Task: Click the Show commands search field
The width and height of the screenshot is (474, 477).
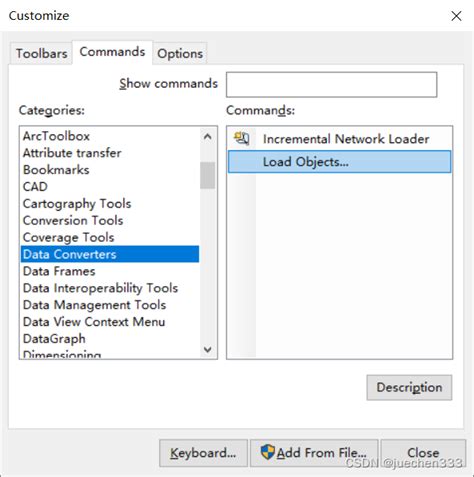Action: [x=332, y=85]
